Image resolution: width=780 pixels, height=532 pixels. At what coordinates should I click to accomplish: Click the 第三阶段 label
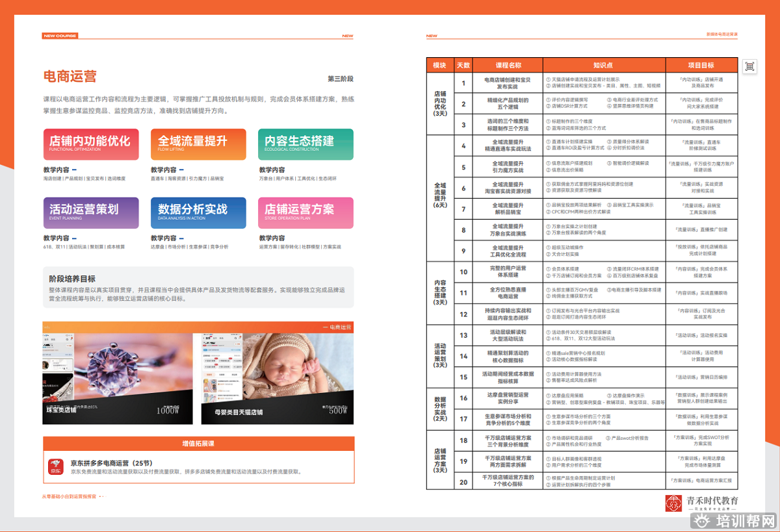(341, 79)
